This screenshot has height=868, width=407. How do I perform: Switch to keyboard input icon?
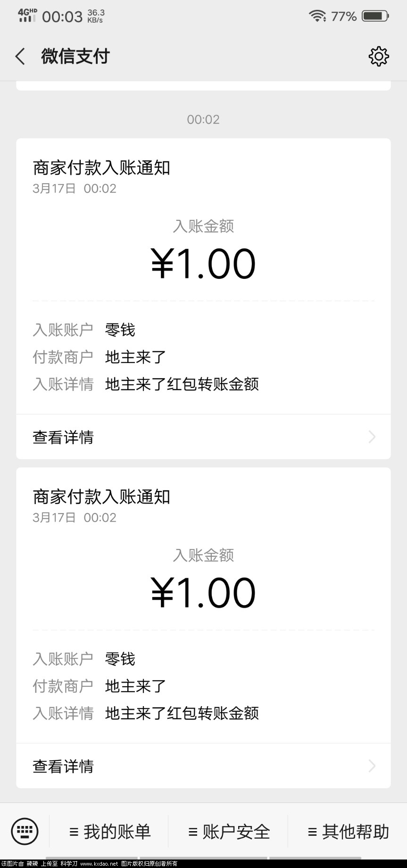coord(25,831)
